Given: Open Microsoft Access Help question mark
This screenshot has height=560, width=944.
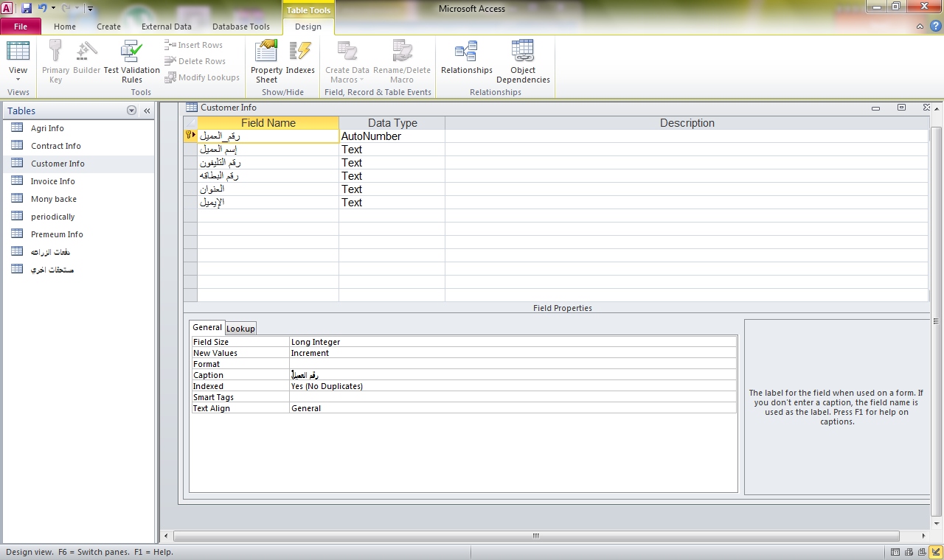Looking at the screenshot, I should coord(935,26).
